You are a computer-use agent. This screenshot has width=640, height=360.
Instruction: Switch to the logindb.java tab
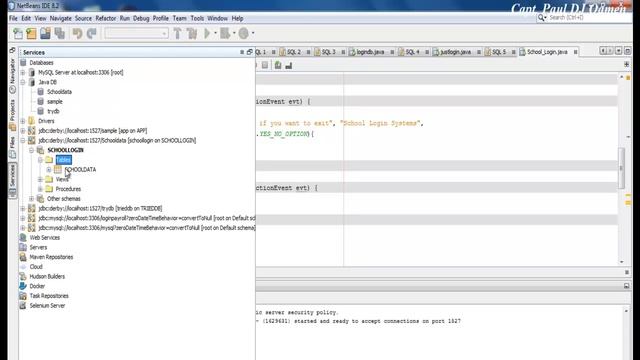pyautogui.click(x=370, y=52)
